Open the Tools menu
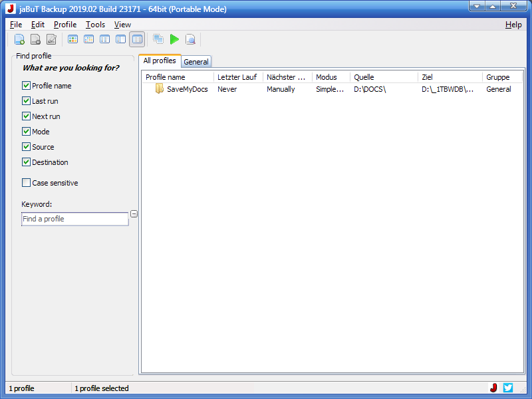The image size is (532, 399). (x=95, y=25)
